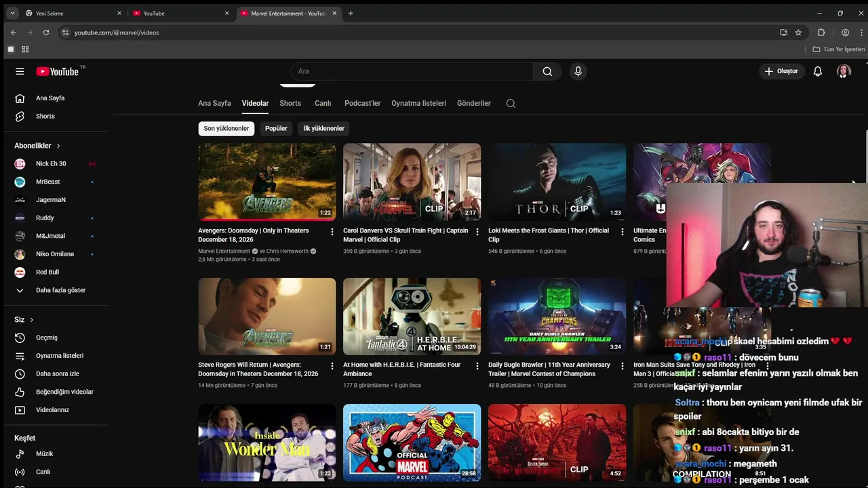Viewport: 868px width, 488px height.
Task: Click Oluştur create button
Action: (781, 71)
